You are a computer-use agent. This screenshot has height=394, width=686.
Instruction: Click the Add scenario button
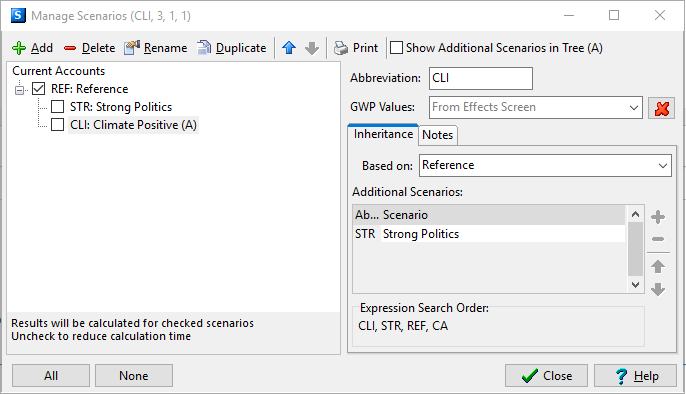tap(32, 48)
